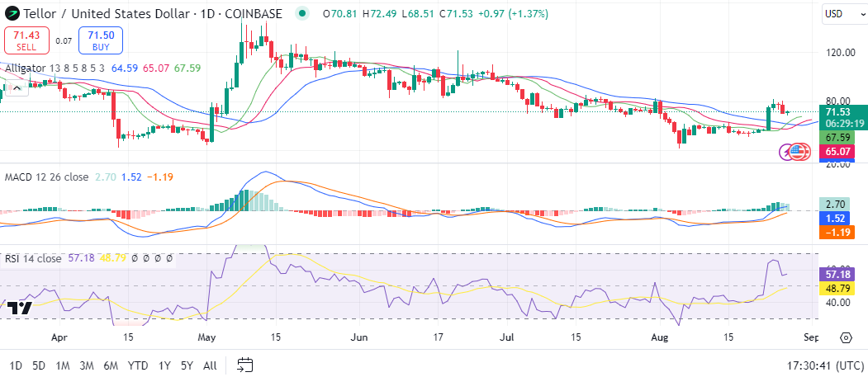Click the +0.97 (+1.37%) change text
The width and height of the screenshot is (868, 377).
click(x=515, y=13)
